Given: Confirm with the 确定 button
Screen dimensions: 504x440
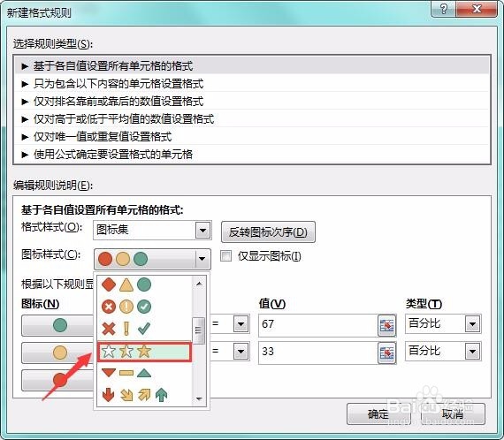Looking at the screenshot, I should (378, 414).
